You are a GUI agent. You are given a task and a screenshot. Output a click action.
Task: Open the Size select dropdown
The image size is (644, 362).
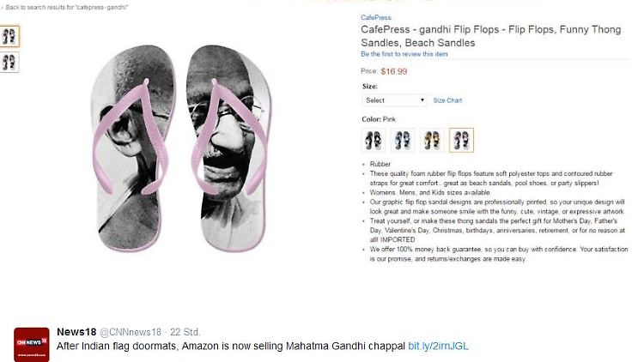click(x=394, y=100)
